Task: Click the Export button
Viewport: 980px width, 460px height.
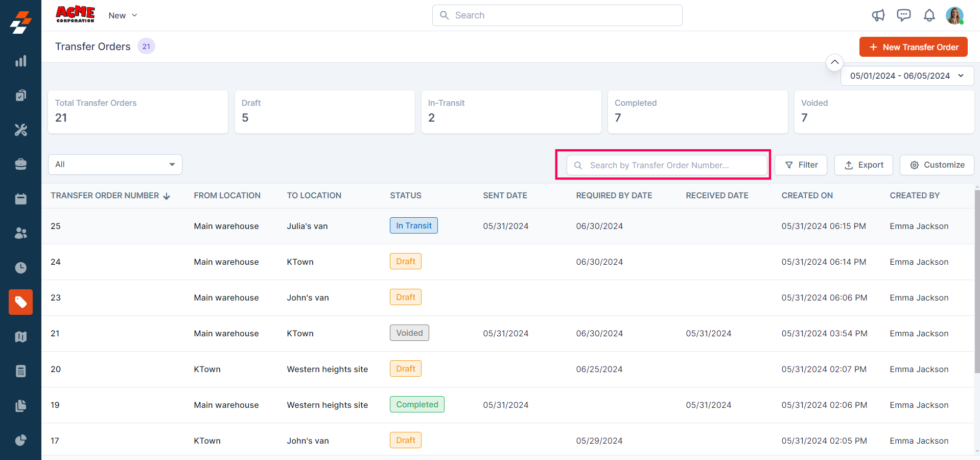Action: 864,165
